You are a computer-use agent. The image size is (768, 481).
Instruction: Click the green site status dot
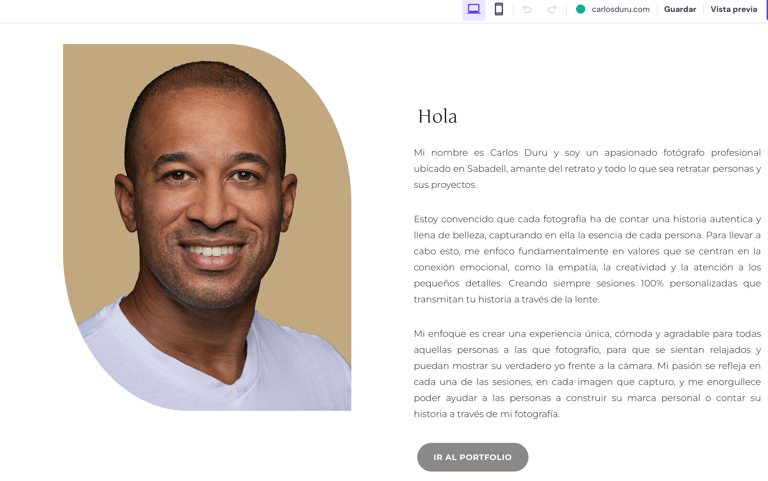tap(580, 9)
